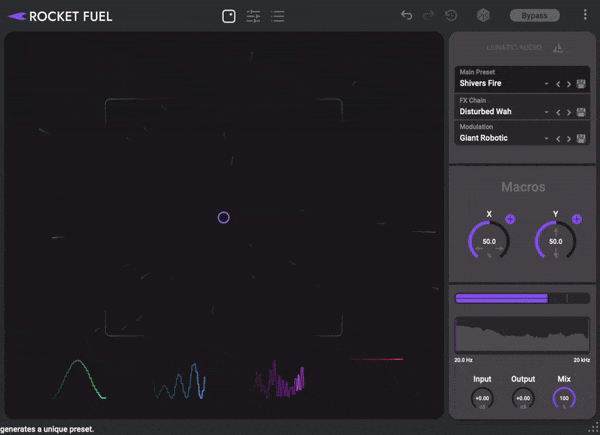Expand the FX Chain dropdown
This screenshot has height=435, width=600.
click(546, 112)
